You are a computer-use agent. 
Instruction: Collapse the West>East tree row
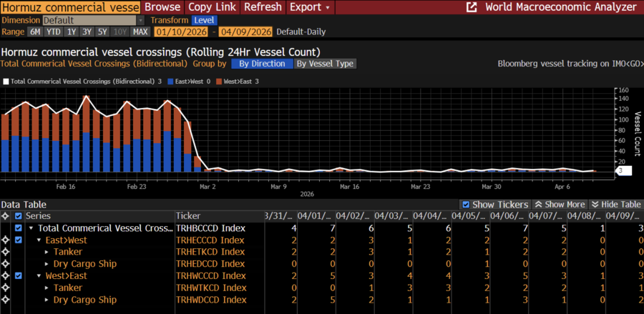39,276
